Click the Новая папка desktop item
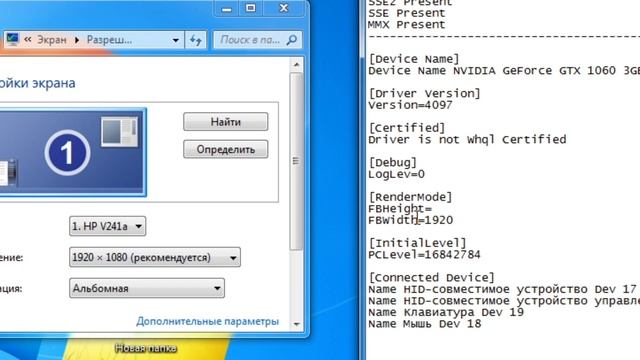The image size is (640, 360). [x=146, y=348]
